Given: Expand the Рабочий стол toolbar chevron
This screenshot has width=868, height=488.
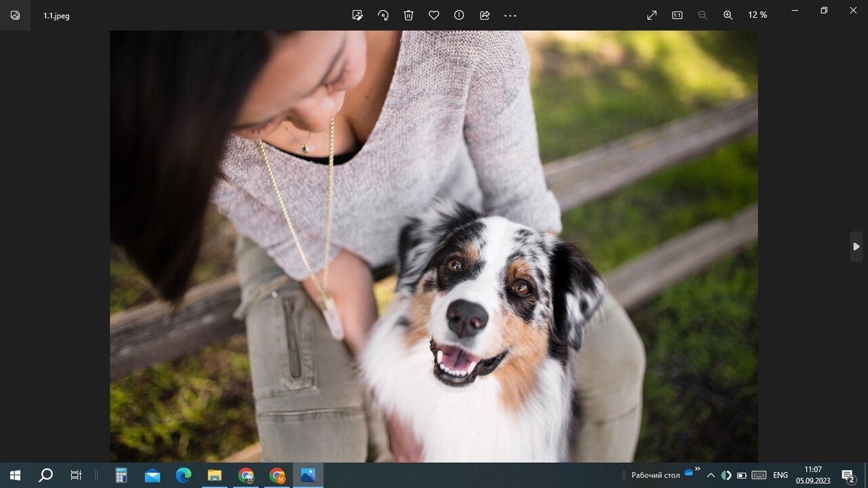Looking at the screenshot, I should click(698, 468).
